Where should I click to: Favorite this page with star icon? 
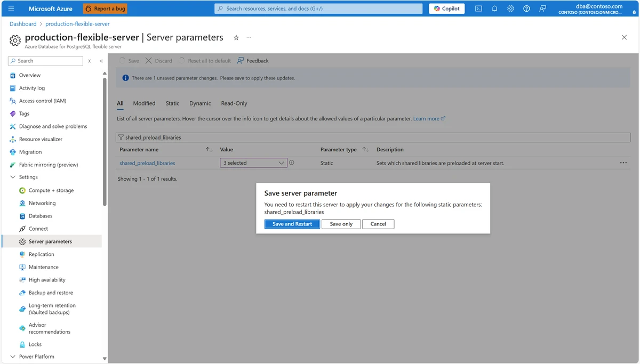tap(236, 37)
